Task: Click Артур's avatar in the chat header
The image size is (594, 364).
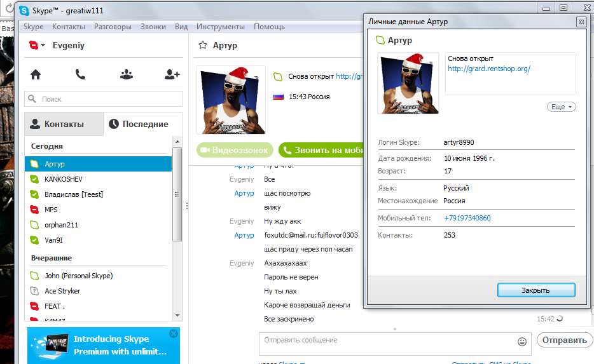Action: [x=231, y=100]
